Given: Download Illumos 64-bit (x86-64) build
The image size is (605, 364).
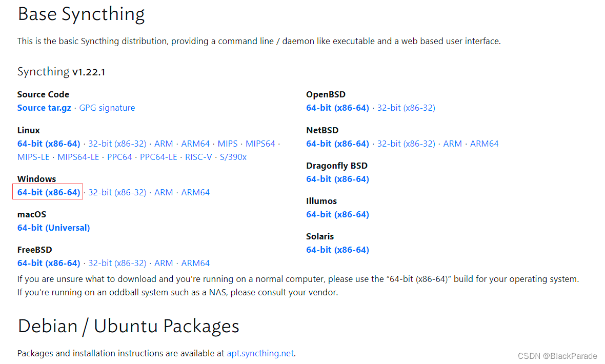Looking at the screenshot, I should pyautogui.click(x=337, y=215).
